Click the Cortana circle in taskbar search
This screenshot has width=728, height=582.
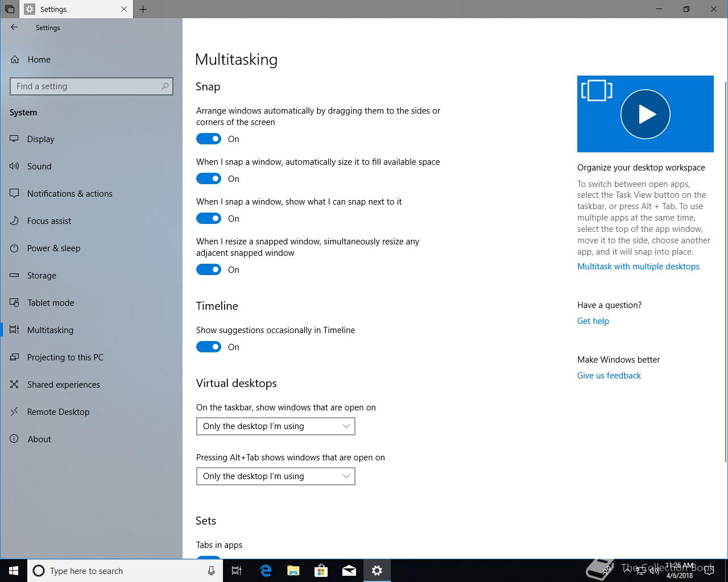tap(39, 571)
